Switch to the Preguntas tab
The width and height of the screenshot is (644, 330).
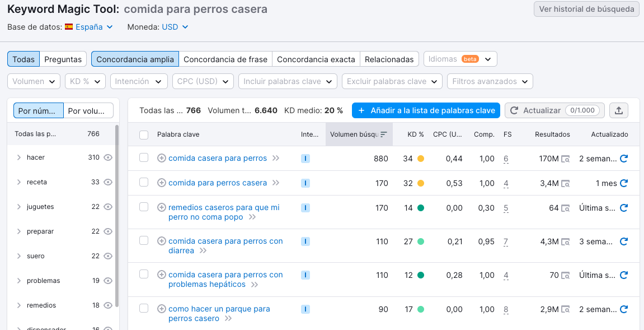tap(63, 58)
